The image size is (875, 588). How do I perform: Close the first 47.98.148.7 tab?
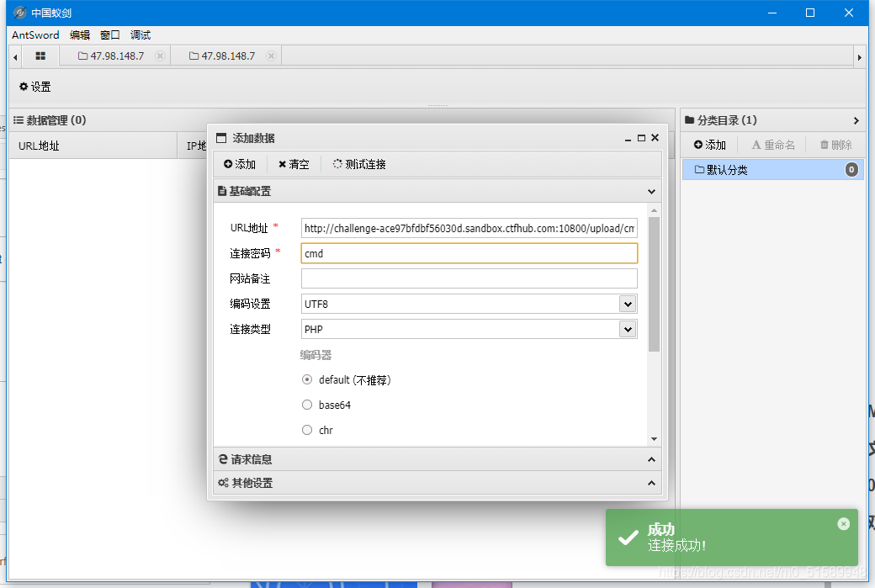coord(160,56)
